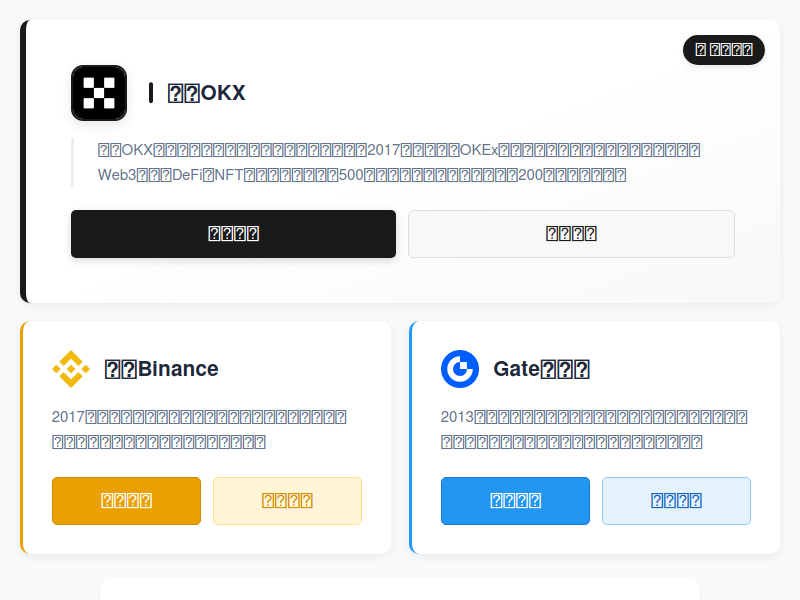Click the solid black button in OKX card
Viewport: 800px width, 600px height.
click(x=233, y=234)
